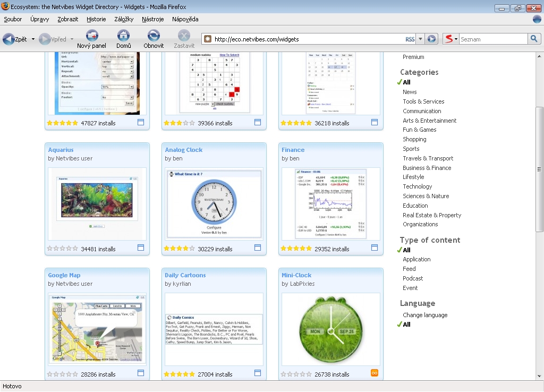Select All under Type of content
The width and height of the screenshot is (544, 392).
pos(406,250)
